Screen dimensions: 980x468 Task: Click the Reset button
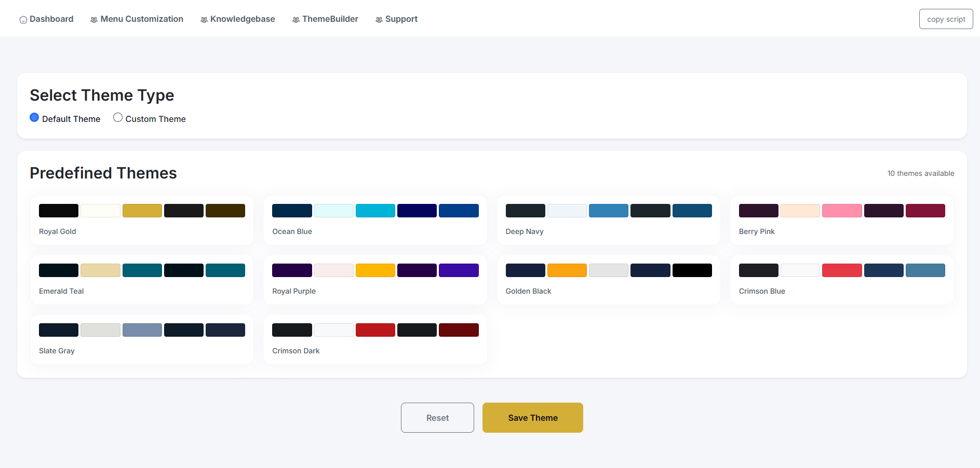[437, 418]
